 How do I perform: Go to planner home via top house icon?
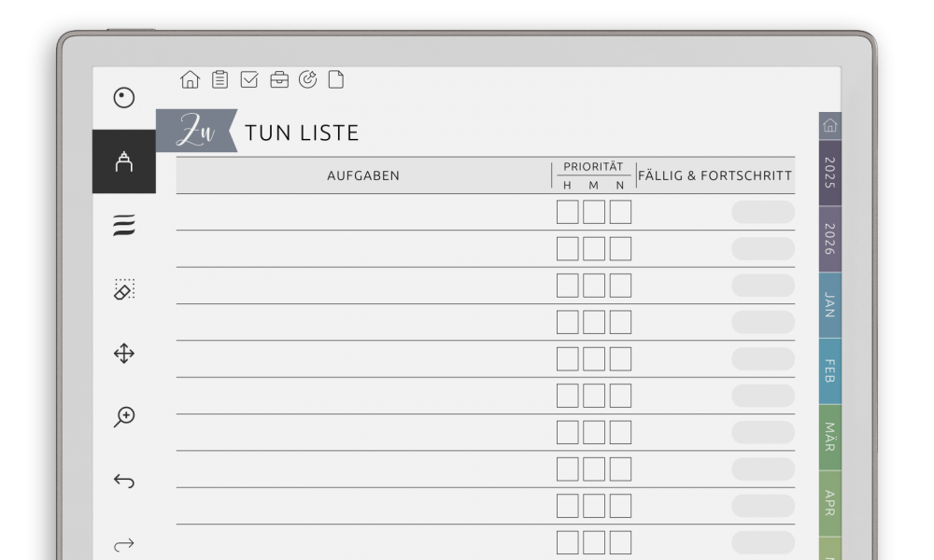(x=190, y=79)
